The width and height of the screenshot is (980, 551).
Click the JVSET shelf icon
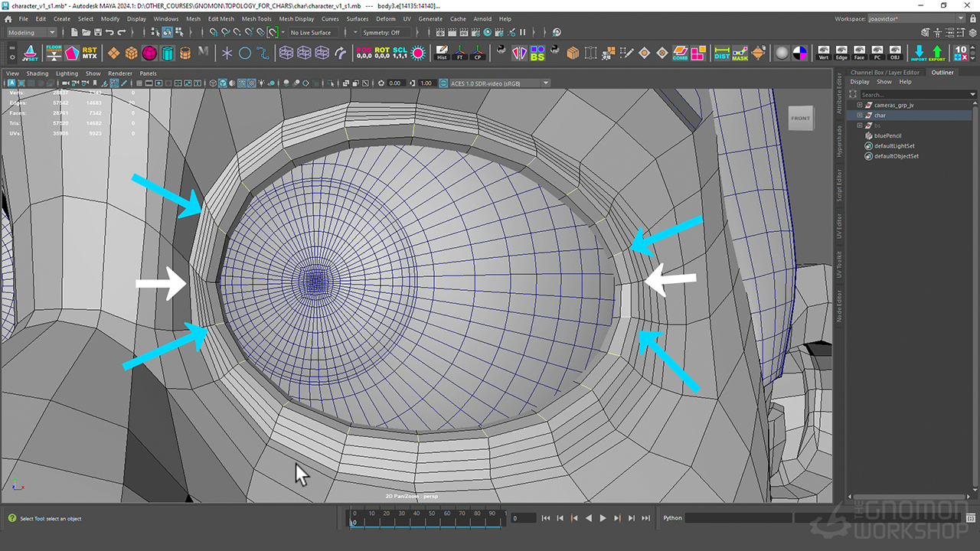coord(30,53)
